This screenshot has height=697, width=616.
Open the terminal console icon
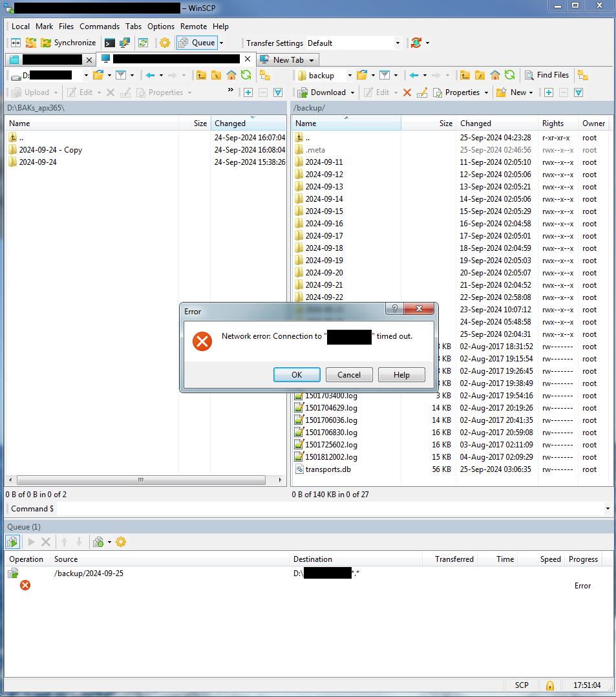click(x=110, y=43)
